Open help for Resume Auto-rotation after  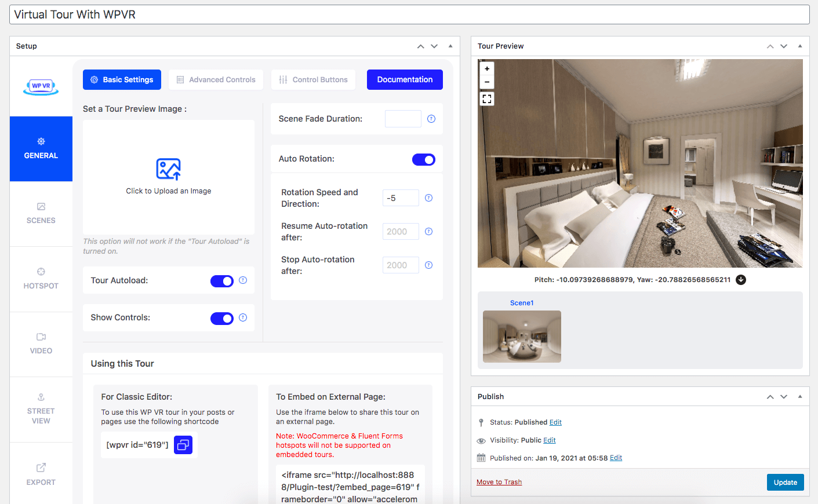tap(429, 232)
